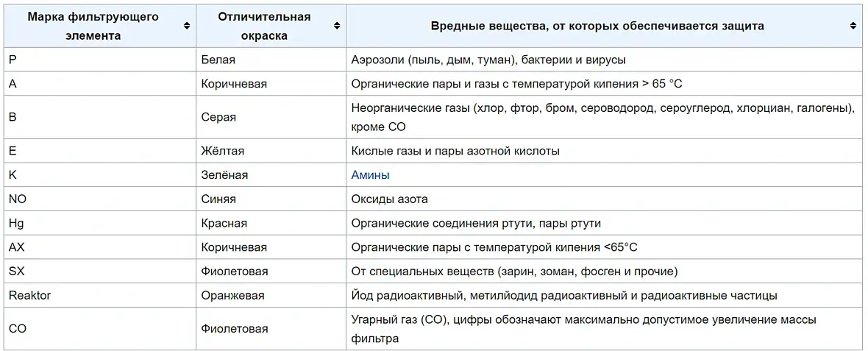Screen dimensions: 868x351
Task: Click the 'Зелёная' color cell
Action: coord(224,175)
